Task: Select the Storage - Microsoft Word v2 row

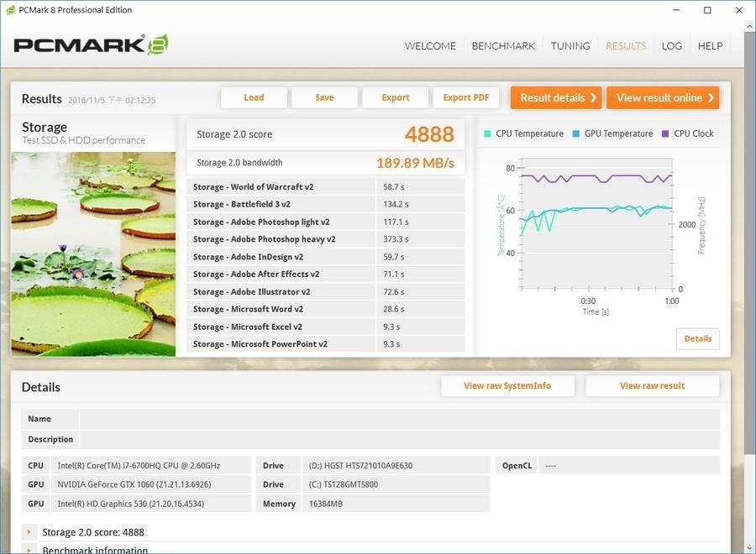Action: [325, 309]
